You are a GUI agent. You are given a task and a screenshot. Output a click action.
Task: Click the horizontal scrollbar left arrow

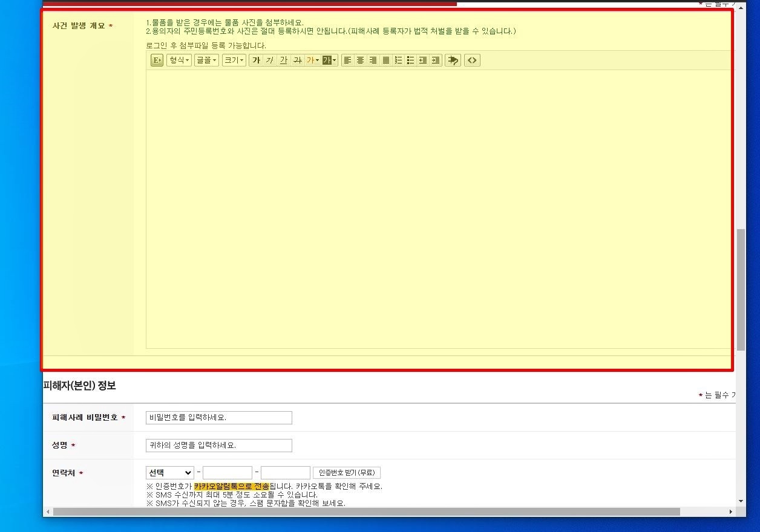tap(48, 512)
